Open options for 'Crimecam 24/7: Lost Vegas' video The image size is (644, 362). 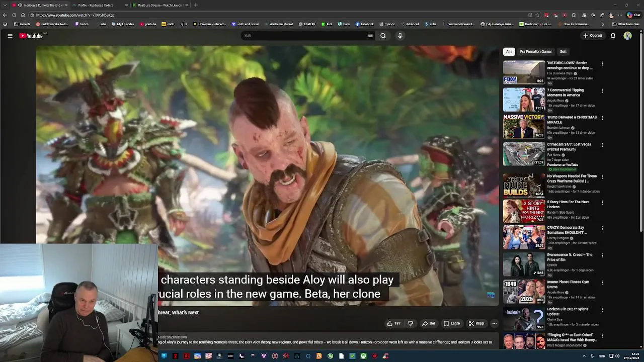(x=602, y=145)
